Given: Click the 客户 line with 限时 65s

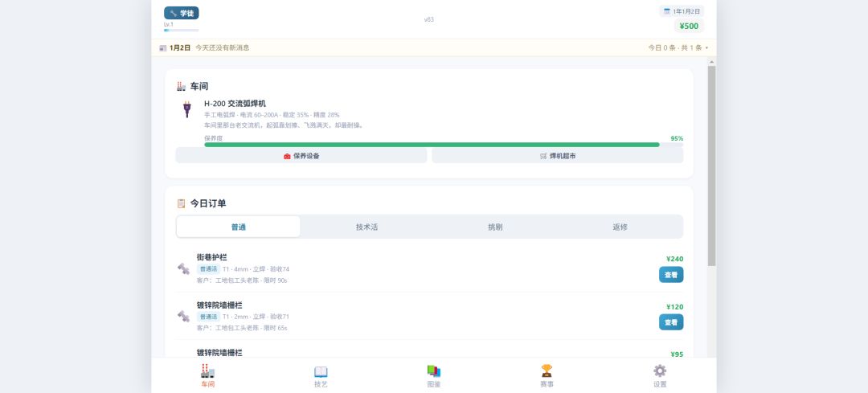Looking at the screenshot, I should tap(241, 328).
